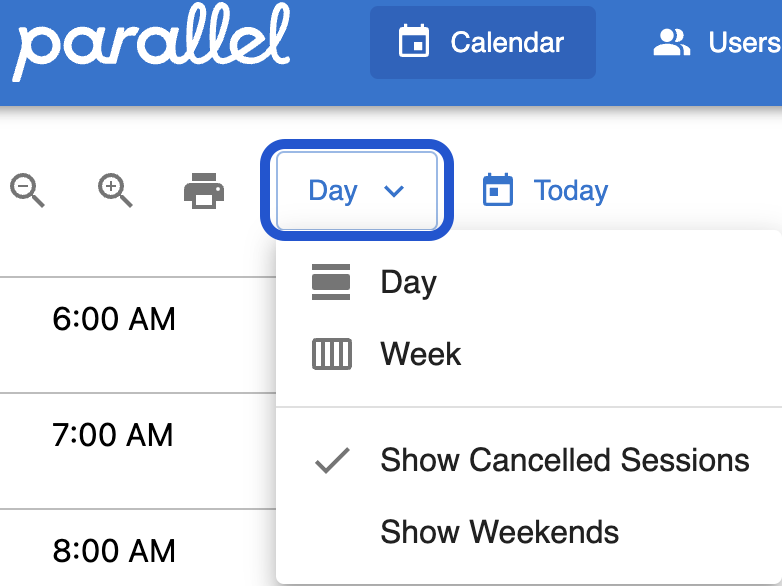The width and height of the screenshot is (782, 586).
Task: Jump to Today's date
Action: 570,190
